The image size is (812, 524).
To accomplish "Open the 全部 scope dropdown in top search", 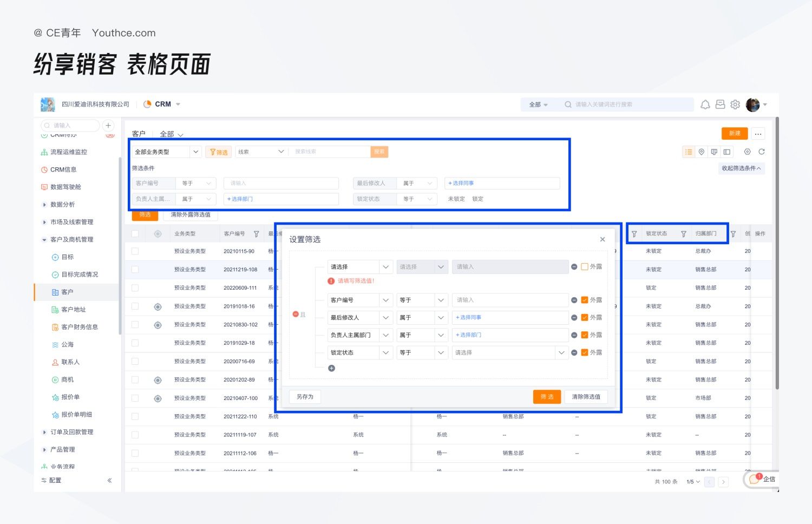I will (538, 104).
